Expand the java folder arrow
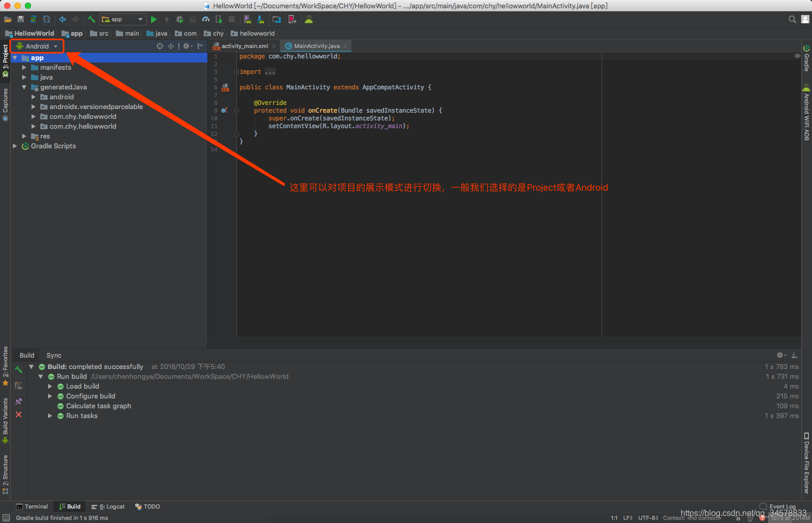The width and height of the screenshot is (812, 523). click(x=24, y=78)
